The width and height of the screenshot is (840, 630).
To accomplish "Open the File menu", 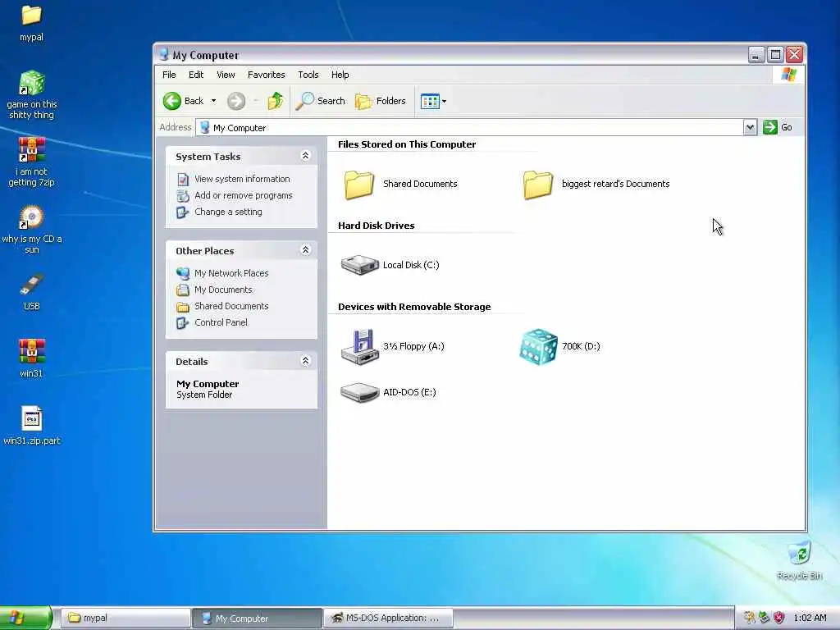I will pos(169,75).
